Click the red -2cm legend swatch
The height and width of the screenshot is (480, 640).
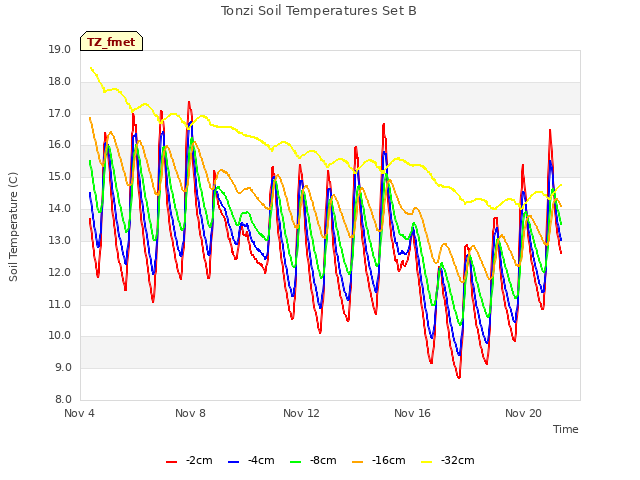(171, 462)
